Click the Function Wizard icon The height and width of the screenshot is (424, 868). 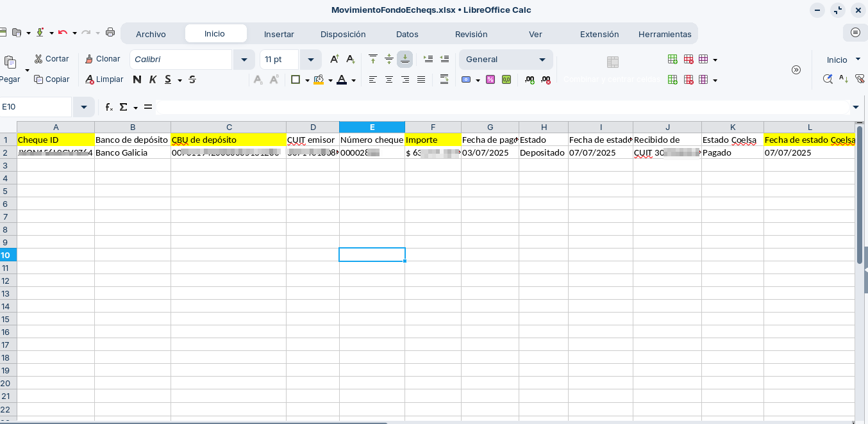(109, 107)
